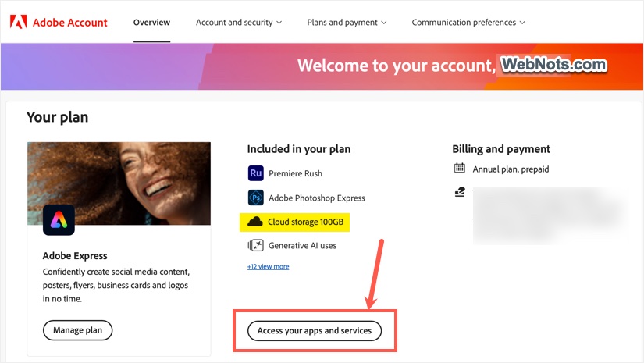Click the Adobe Express plan name
Image resolution: width=644 pixels, height=363 pixels.
[75, 256]
